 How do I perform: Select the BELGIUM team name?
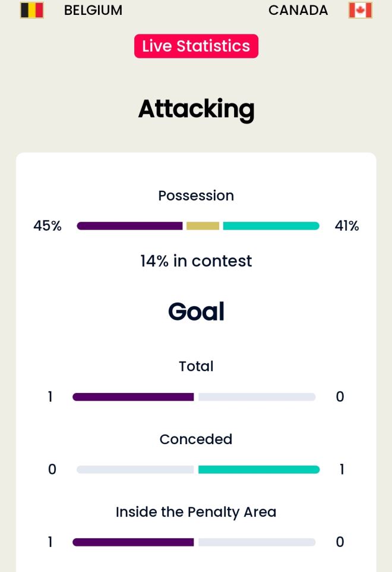click(93, 10)
